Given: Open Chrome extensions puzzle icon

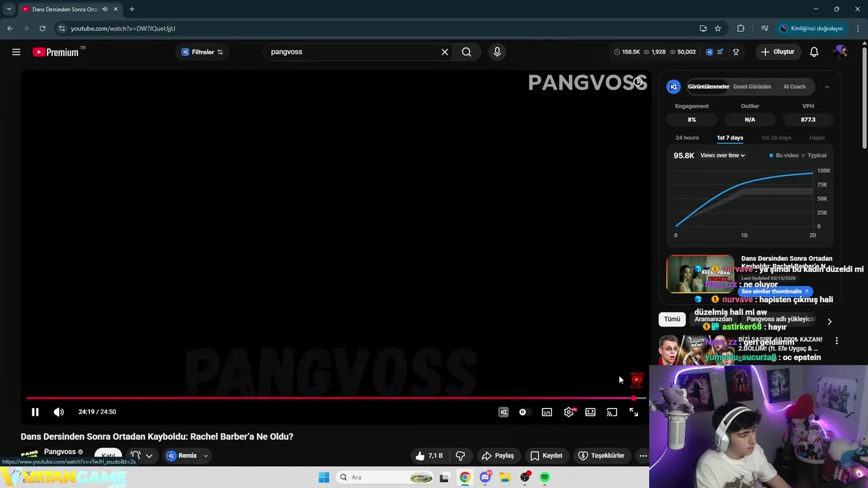Looking at the screenshot, I should pos(741,28).
